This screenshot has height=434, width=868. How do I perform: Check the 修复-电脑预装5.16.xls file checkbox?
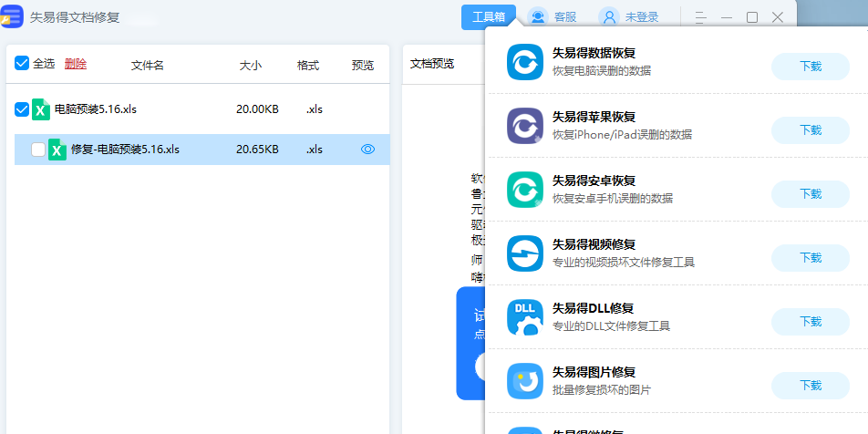(38, 150)
